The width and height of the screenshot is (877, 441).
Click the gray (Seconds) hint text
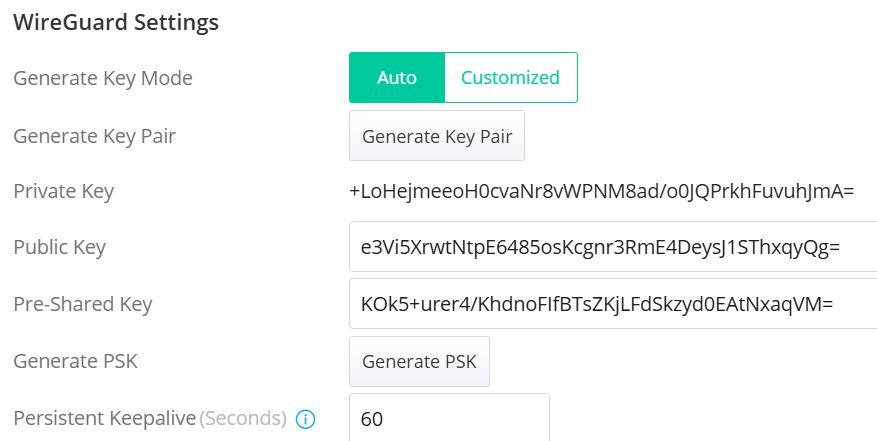pyautogui.click(x=243, y=417)
